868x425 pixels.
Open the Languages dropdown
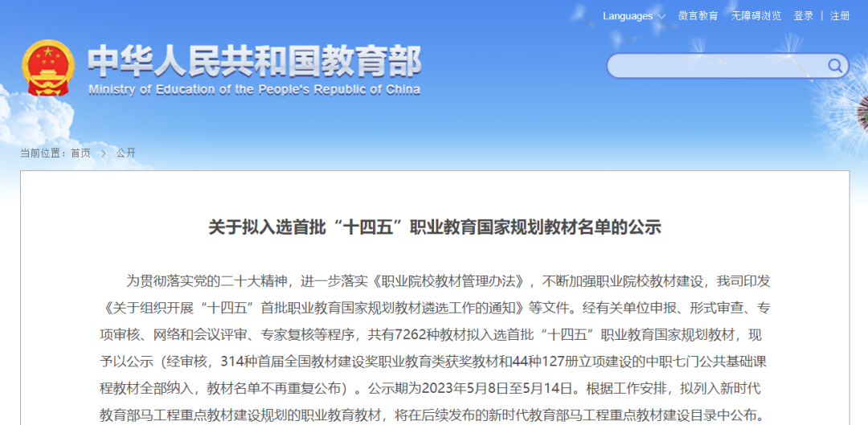tap(634, 16)
